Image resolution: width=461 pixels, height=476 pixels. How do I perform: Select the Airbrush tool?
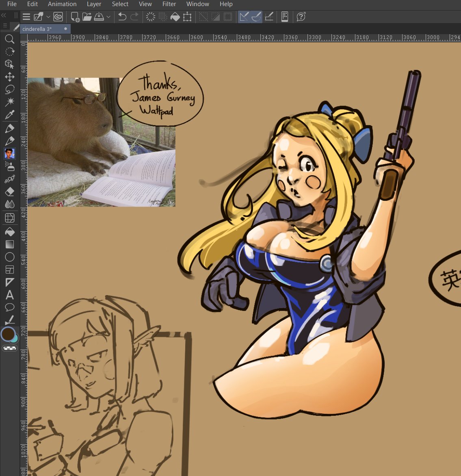10,166
